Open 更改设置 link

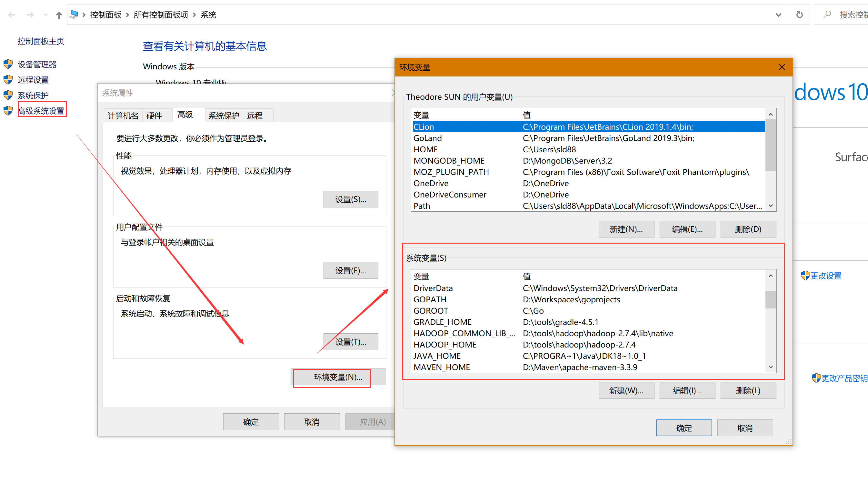[x=826, y=276]
